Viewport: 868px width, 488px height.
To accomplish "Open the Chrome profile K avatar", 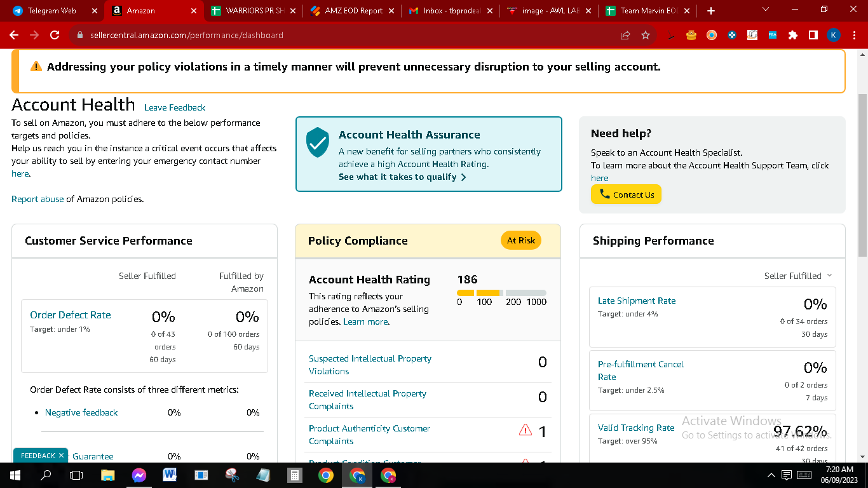I will 834,36.
